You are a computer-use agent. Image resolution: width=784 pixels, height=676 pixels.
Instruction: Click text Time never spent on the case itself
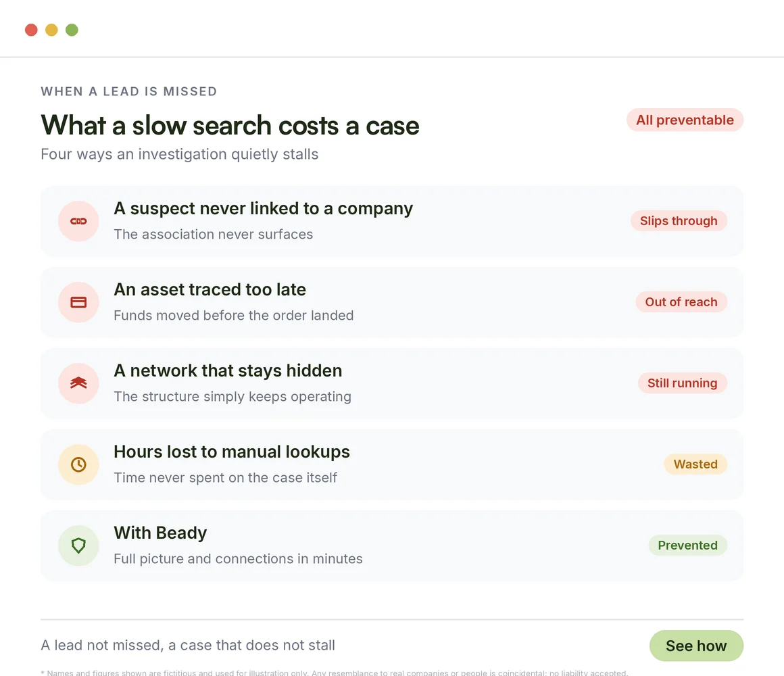tap(225, 477)
